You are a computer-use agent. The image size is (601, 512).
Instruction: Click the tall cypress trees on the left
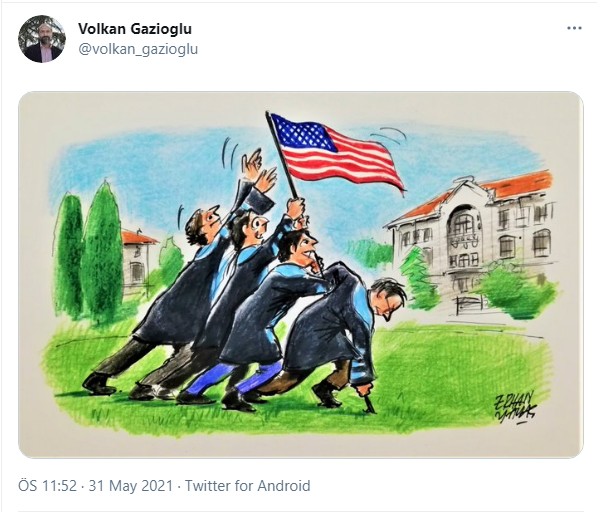[88, 251]
